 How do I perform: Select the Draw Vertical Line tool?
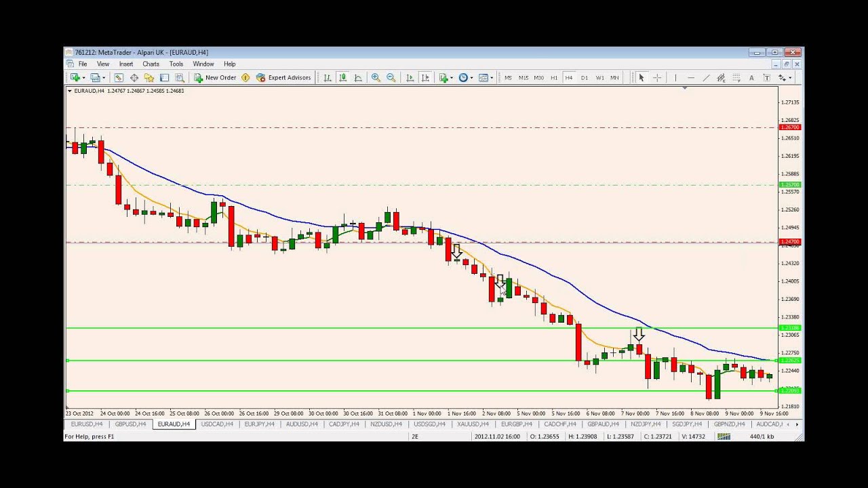tap(675, 78)
